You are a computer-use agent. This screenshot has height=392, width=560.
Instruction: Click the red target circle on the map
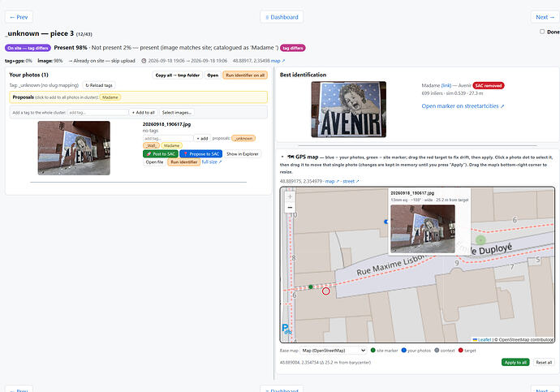pyautogui.click(x=325, y=291)
